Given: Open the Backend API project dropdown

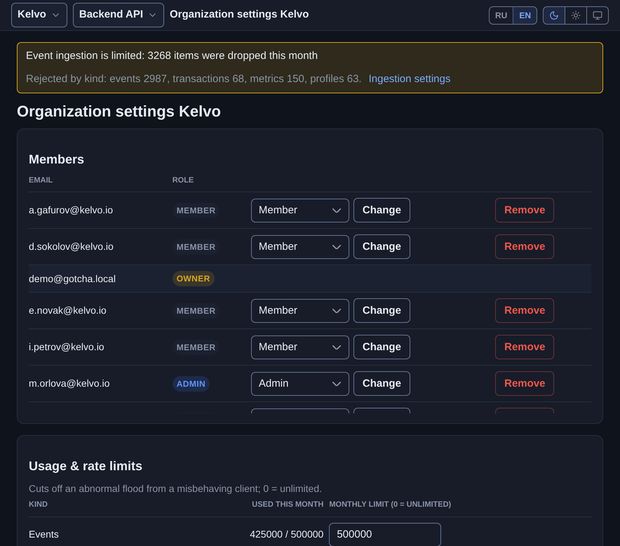Looking at the screenshot, I should pos(118,15).
